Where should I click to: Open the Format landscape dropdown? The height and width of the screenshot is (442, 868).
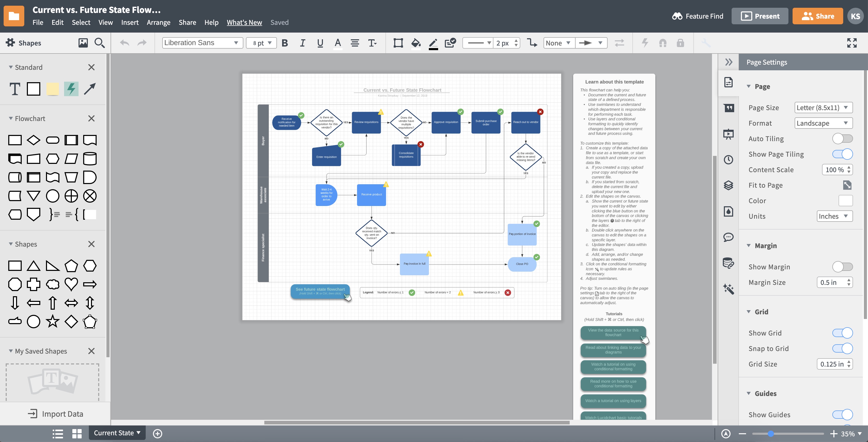pyautogui.click(x=824, y=123)
